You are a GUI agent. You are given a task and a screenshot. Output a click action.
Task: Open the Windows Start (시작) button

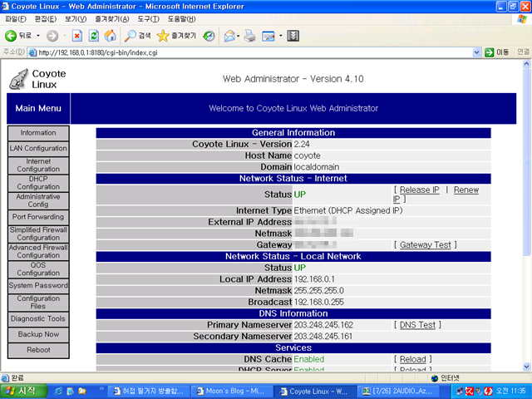23,392
